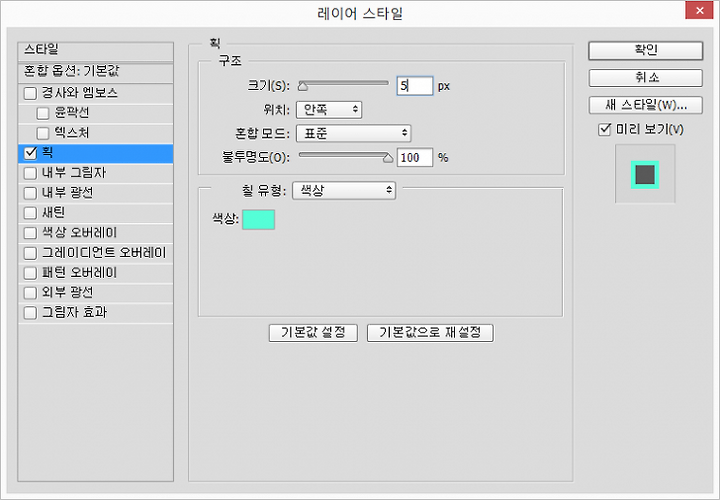Open the 혼합 모드 dropdown showing 표준
The height and width of the screenshot is (500, 720).
coord(354,133)
